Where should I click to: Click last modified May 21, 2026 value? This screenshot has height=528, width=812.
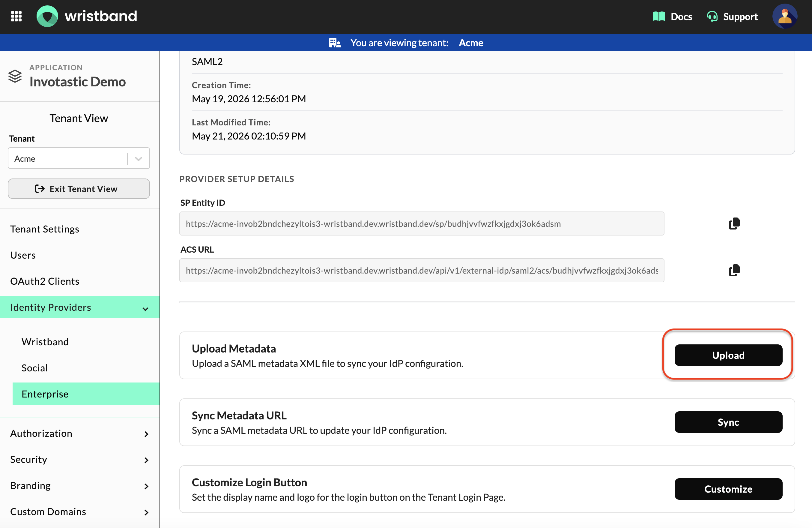249,136
